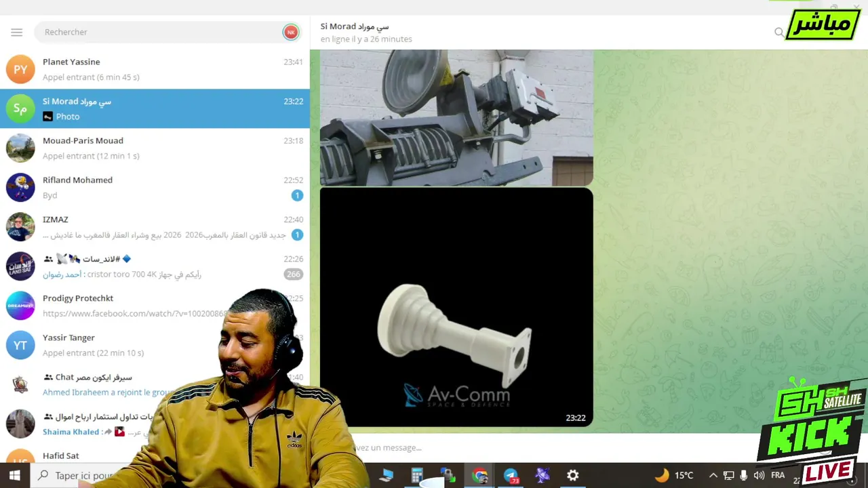Click the volume speaker tray icon
This screenshot has width=868, height=488.
759,476
